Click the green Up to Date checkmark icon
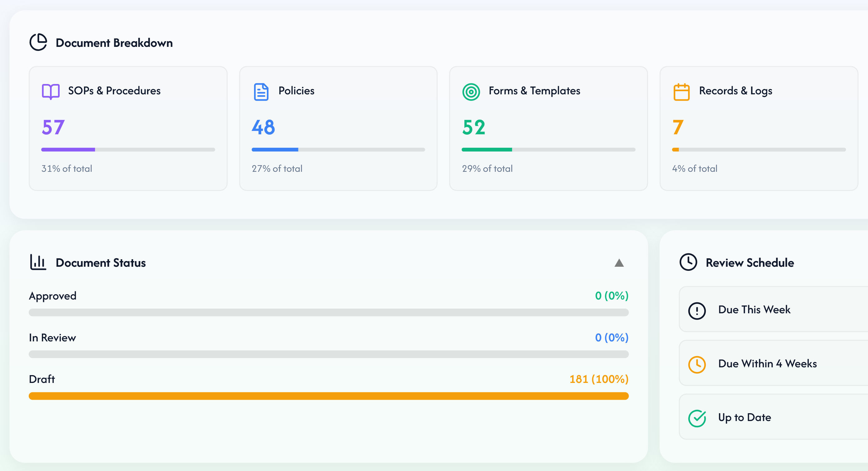Screen dimensions: 868x471 tap(696, 418)
